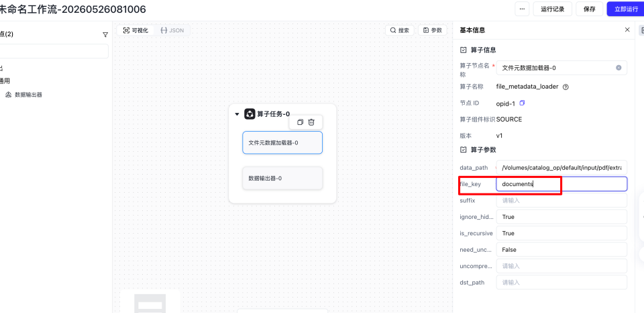644x313 pixels.
Task: Click the data_path input field
Action: click(561, 167)
